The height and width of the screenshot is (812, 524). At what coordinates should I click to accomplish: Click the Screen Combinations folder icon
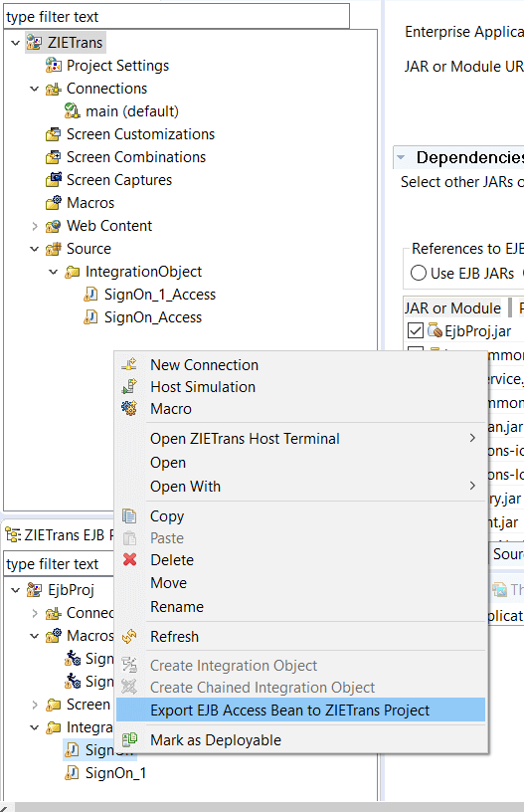(53, 157)
